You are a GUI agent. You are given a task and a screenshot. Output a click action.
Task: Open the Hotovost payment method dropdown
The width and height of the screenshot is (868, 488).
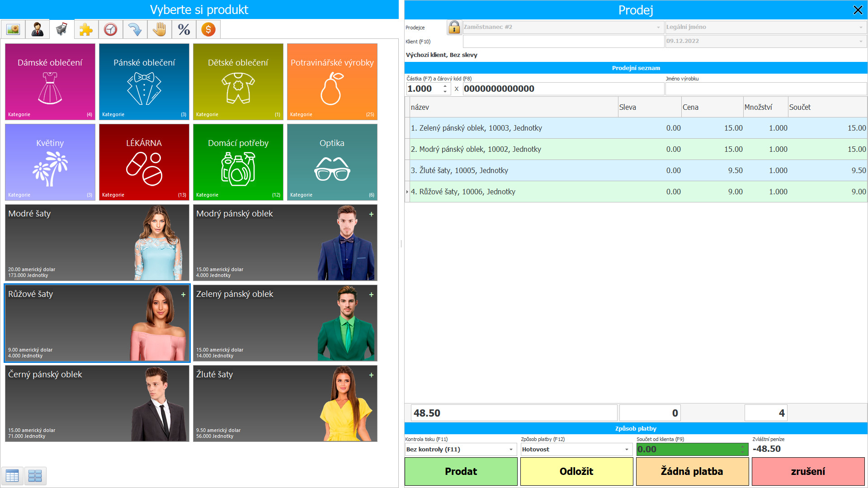pyautogui.click(x=626, y=449)
